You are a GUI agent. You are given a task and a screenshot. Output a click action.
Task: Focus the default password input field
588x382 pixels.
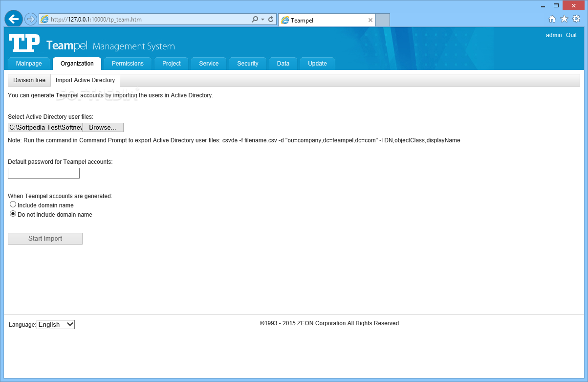pos(44,173)
